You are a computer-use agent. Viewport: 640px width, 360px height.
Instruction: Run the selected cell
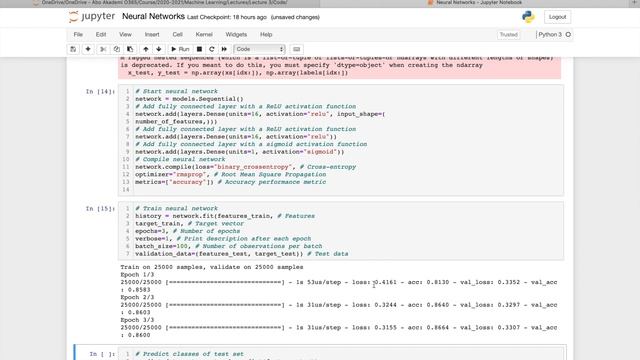click(x=180, y=49)
